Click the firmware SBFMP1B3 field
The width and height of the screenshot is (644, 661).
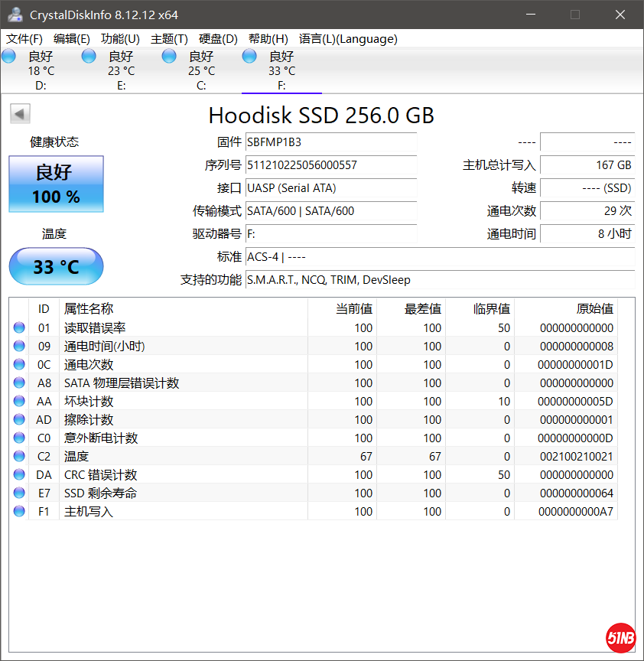(x=330, y=142)
